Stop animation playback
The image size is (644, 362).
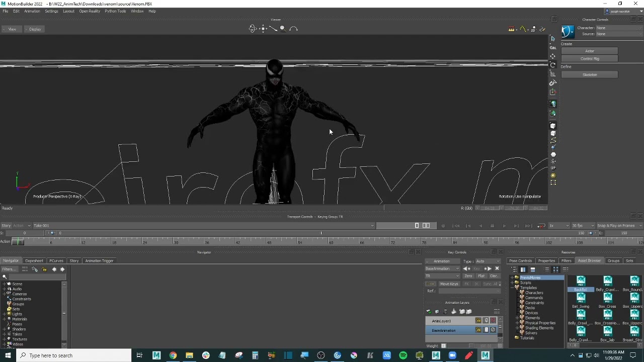pos(492,226)
